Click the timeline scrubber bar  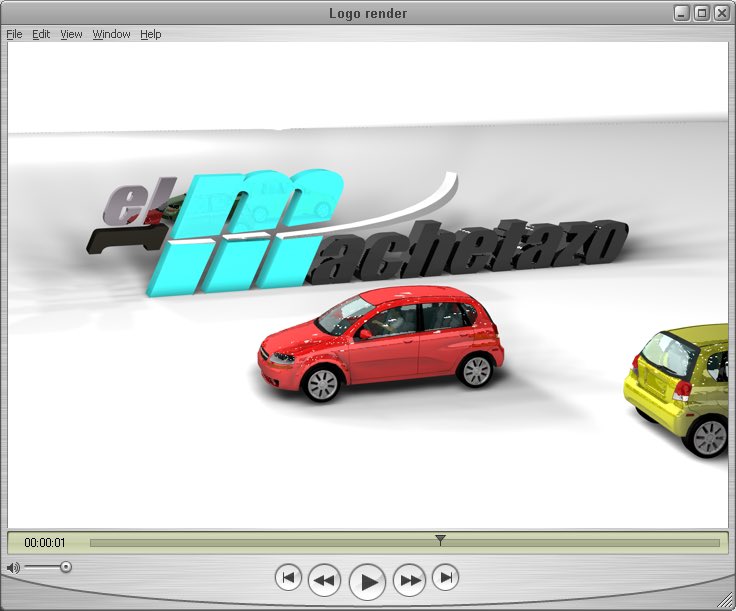405,543
